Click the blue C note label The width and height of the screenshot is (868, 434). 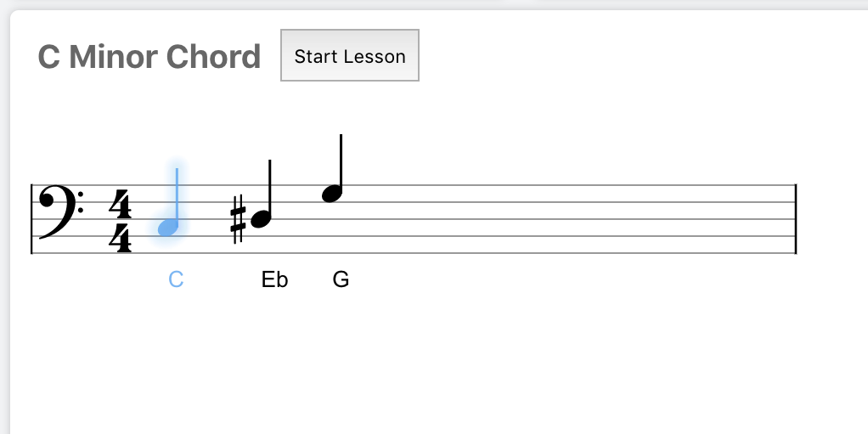click(x=176, y=279)
